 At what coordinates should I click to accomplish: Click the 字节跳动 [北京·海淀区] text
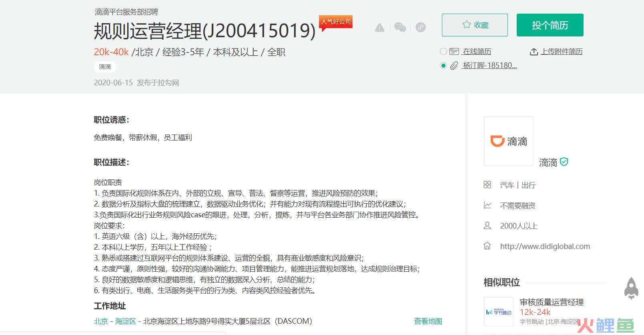tap(550, 321)
